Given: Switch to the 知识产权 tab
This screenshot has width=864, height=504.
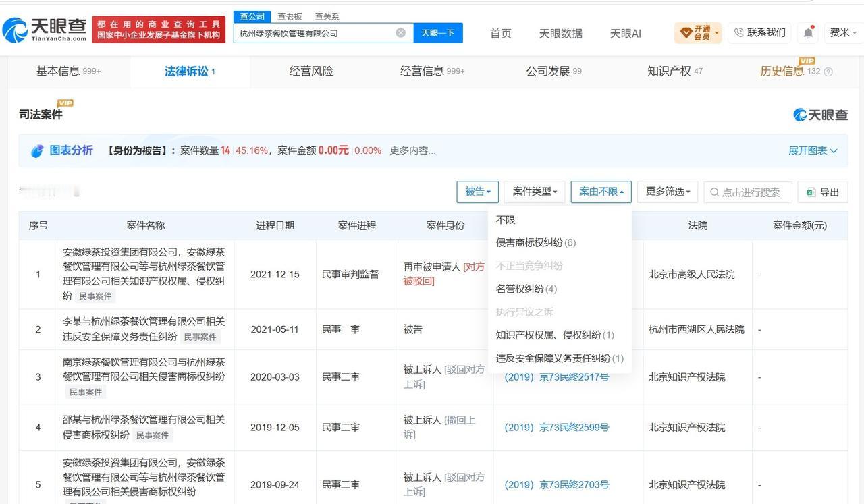Looking at the screenshot, I should click(675, 71).
